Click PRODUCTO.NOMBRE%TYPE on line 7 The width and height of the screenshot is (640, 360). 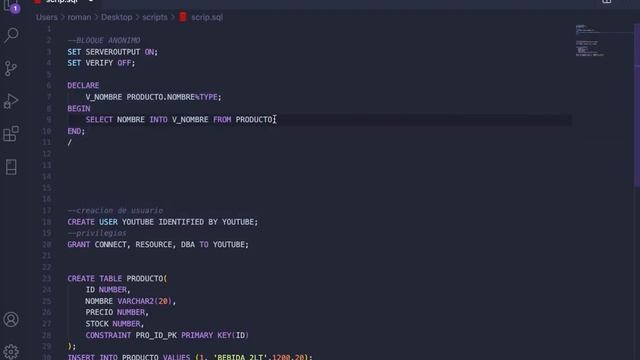(x=172, y=97)
